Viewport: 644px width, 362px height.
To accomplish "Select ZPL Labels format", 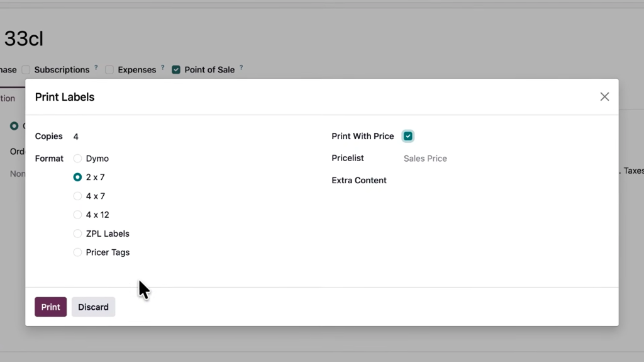I will (77, 234).
